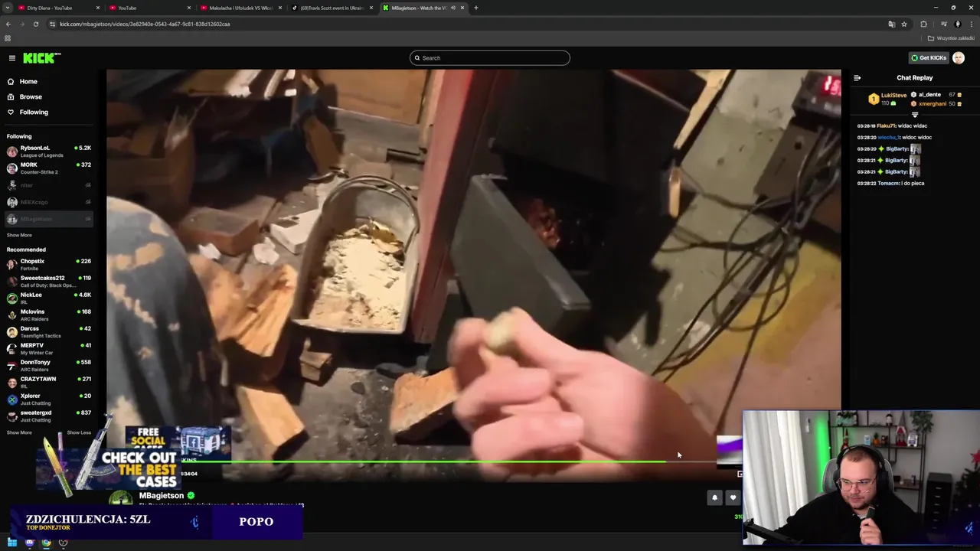Click the heart follow icon under video
Viewport: 980px width, 551px height.
pyautogui.click(x=733, y=497)
